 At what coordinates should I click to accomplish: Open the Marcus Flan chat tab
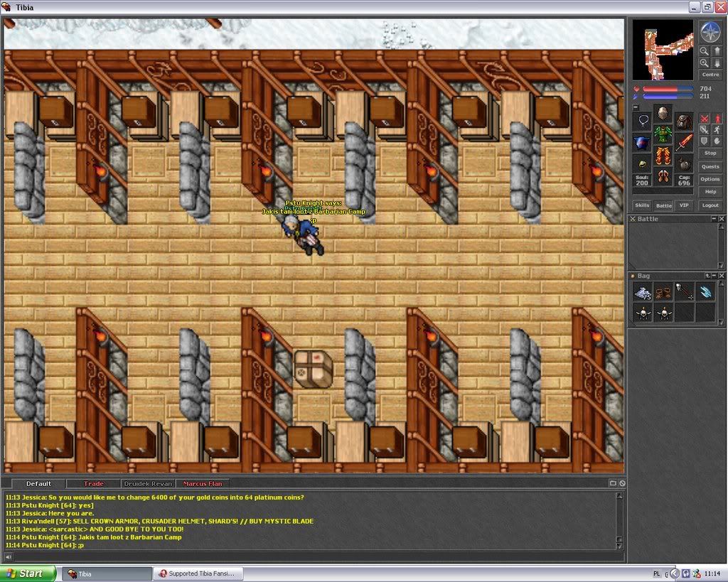point(202,484)
